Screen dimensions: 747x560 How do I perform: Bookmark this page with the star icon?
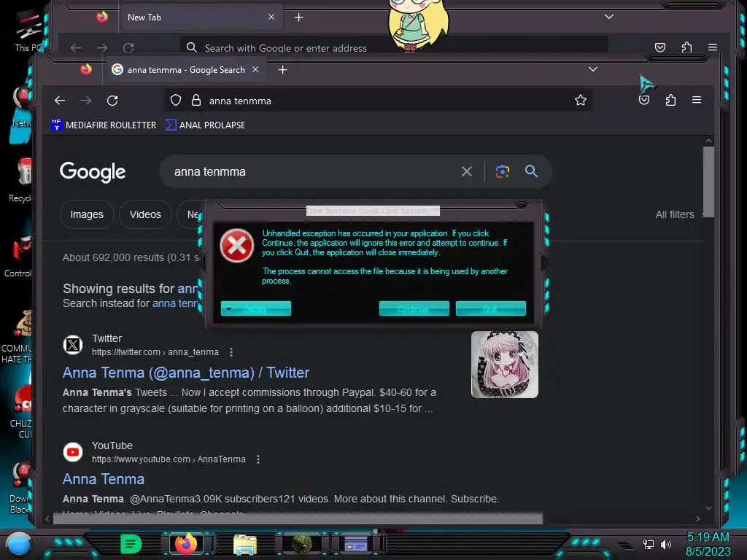pyautogui.click(x=580, y=100)
